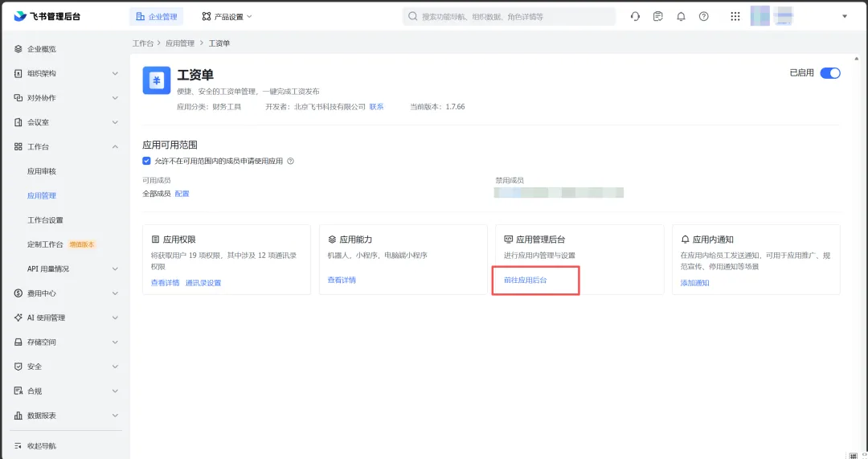Click the 组织架构 sidebar icon
868x459 pixels.
18,73
